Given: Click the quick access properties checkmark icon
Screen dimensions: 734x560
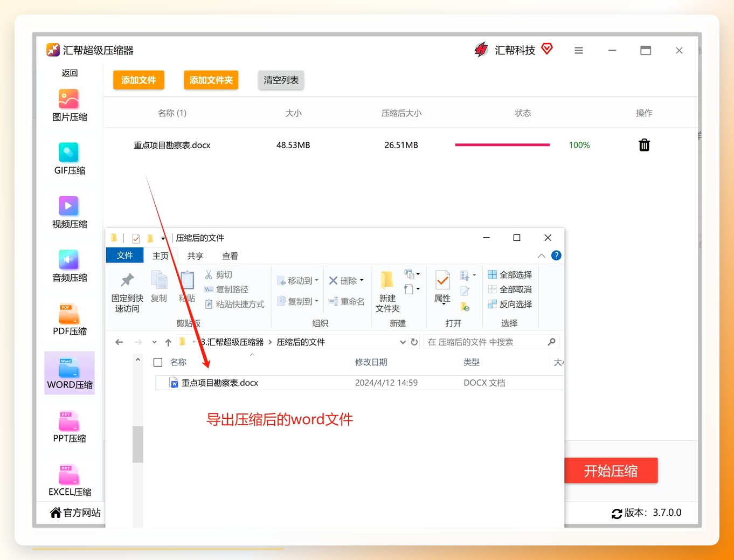Looking at the screenshot, I should [x=136, y=238].
